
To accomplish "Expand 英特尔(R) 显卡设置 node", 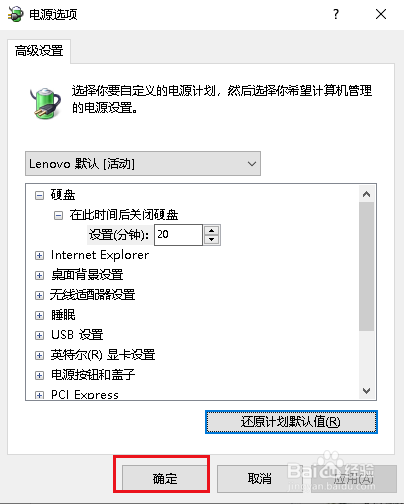I will 39,356.
